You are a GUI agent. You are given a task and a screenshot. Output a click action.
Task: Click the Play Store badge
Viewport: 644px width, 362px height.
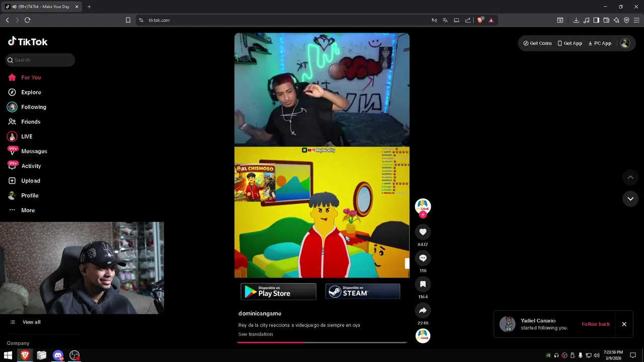point(278,291)
